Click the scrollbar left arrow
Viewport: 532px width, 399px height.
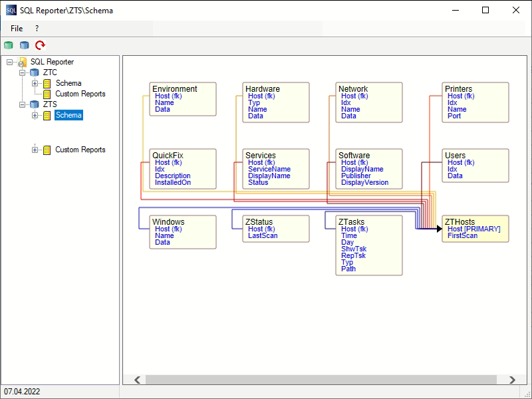(138, 380)
